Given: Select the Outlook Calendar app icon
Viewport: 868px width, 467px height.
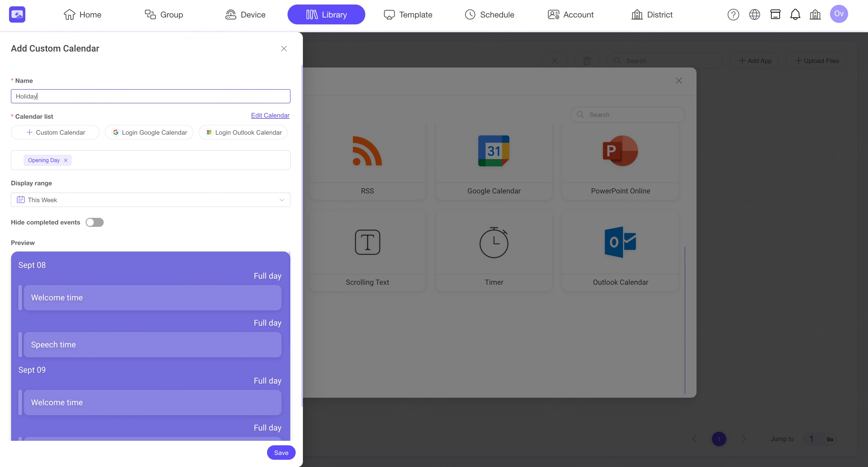Looking at the screenshot, I should (x=620, y=242).
